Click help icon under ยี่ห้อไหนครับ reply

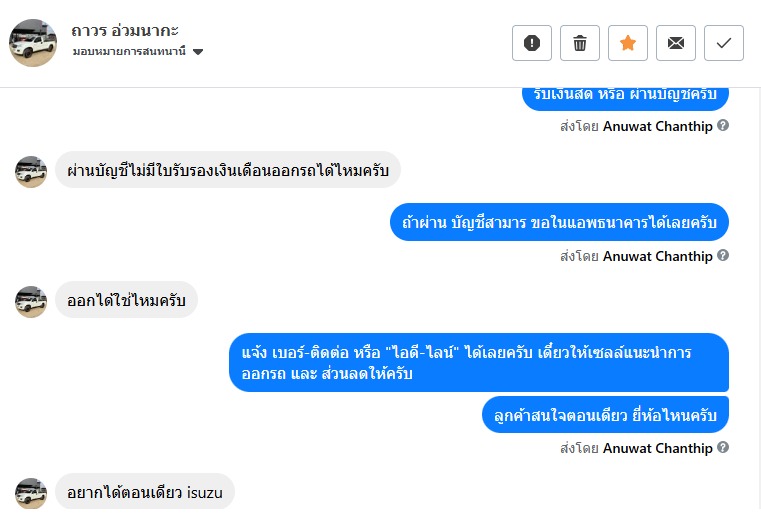coord(723,448)
